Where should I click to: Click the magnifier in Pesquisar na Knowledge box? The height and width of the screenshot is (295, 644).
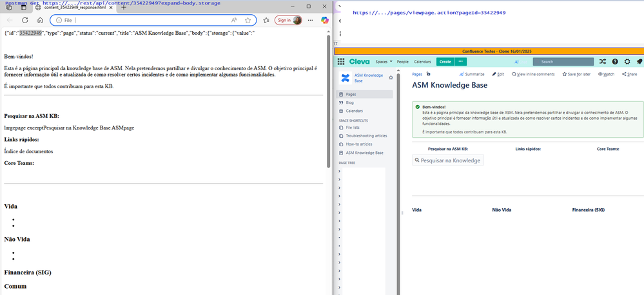(417, 160)
